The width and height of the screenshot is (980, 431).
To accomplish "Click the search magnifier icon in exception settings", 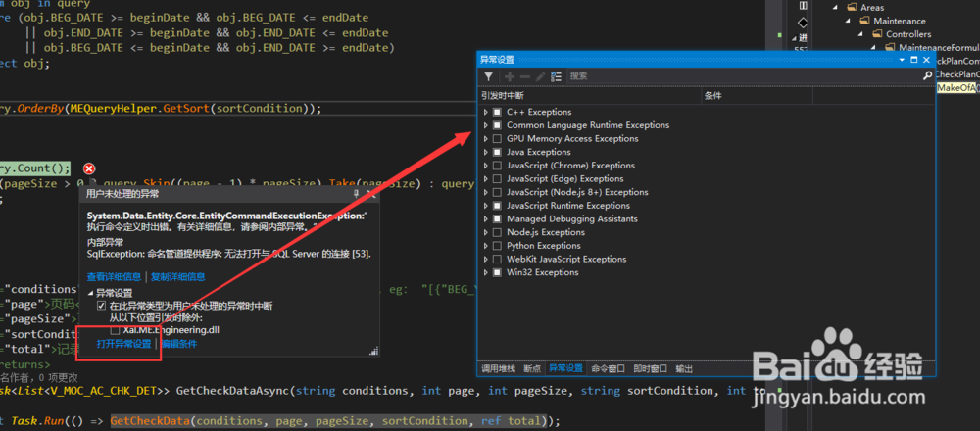I will (927, 75).
